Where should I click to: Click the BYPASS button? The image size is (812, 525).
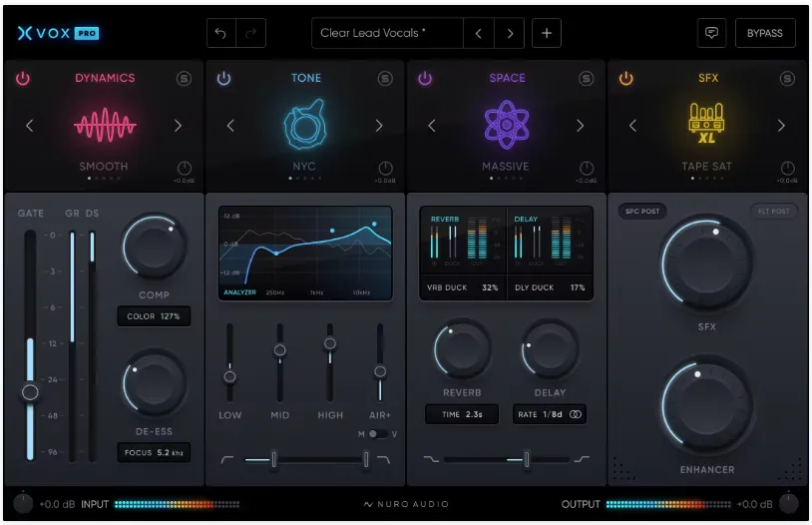coord(765,33)
